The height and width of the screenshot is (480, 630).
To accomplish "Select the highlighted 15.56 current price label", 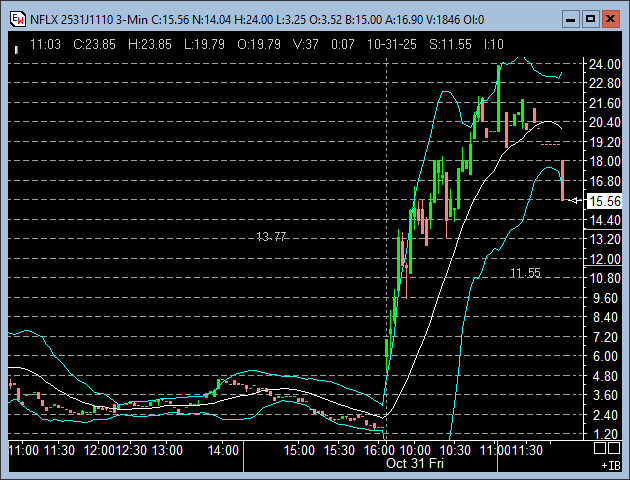I will click(604, 201).
